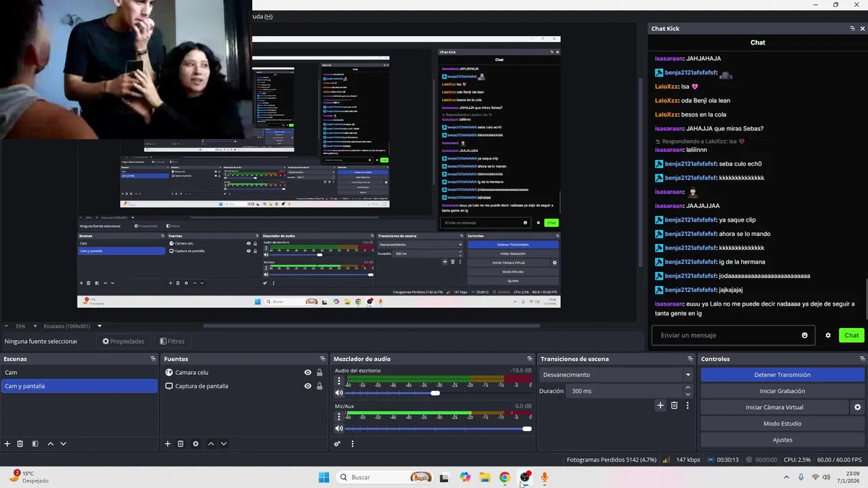The height and width of the screenshot is (488, 868).
Task: Open source properties gear in Fuentes toolbar
Action: (195, 444)
